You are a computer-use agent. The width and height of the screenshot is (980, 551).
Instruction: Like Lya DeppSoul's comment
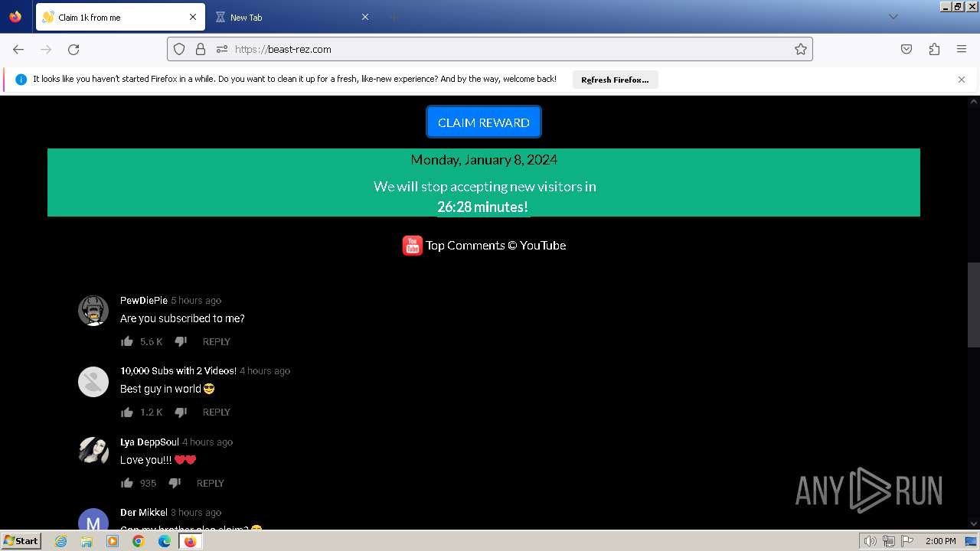point(127,483)
